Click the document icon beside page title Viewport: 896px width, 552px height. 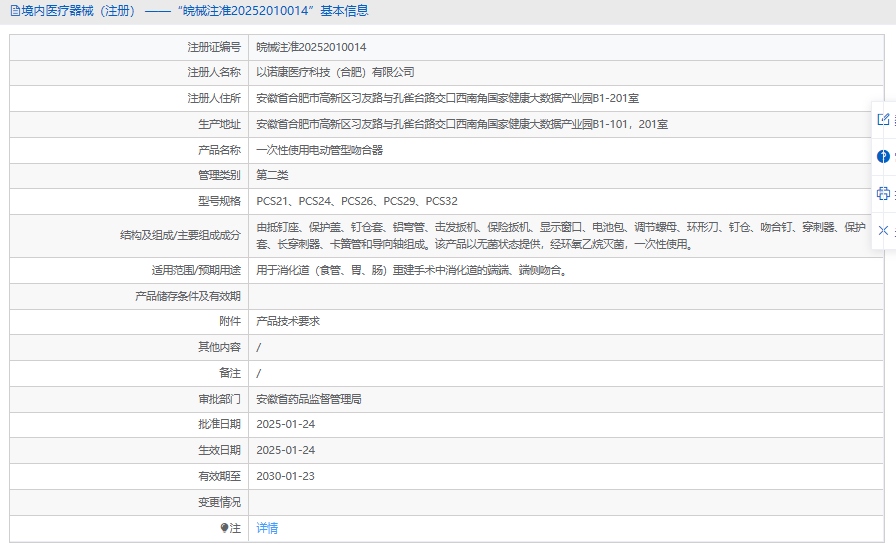[x=15, y=11]
